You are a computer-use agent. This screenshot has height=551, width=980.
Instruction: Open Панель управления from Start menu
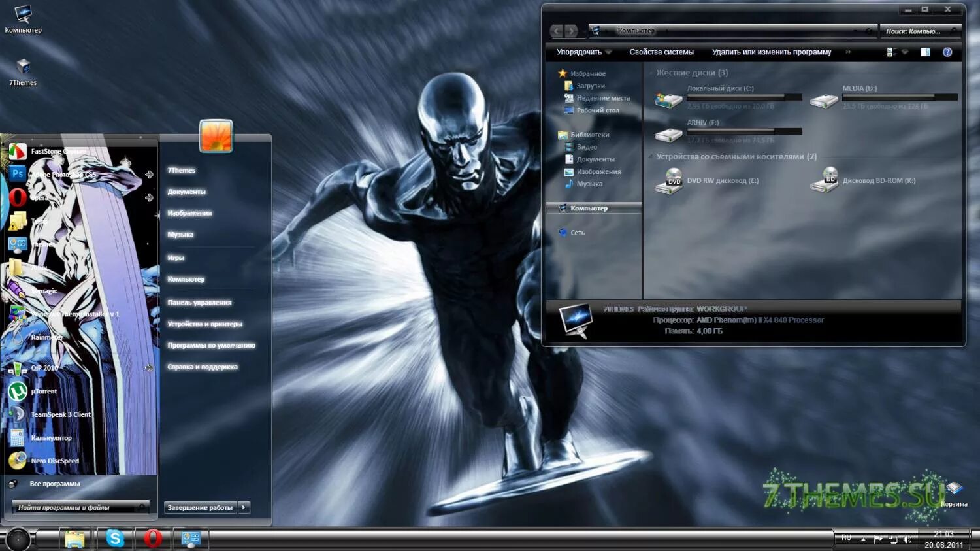coord(199,303)
